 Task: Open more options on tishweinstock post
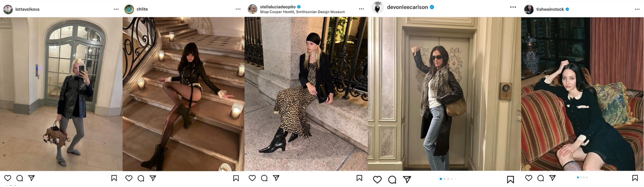click(x=637, y=9)
